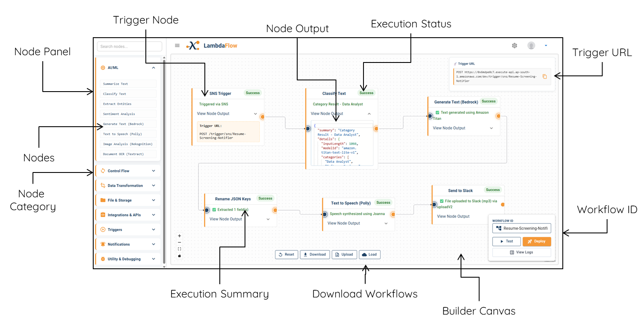The height and width of the screenshot is (324, 644).
Task: Open the hamburger menu icon
Action: (177, 45)
